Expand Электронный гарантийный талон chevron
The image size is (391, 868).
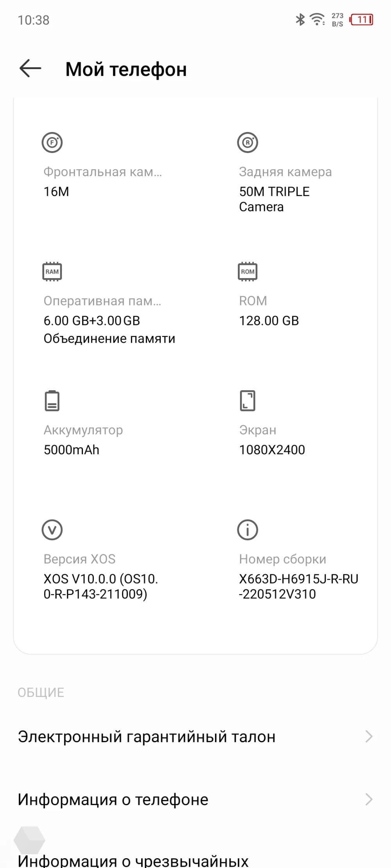[x=368, y=736]
